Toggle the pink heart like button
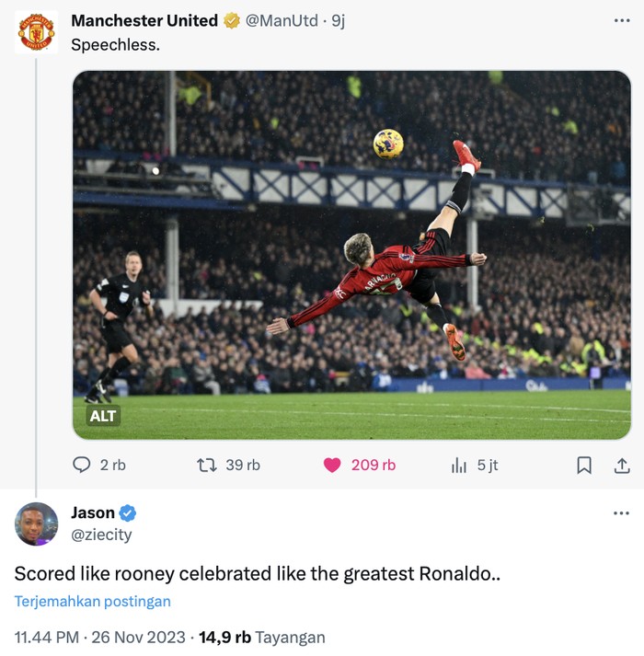This screenshot has width=644, height=656. (x=332, y=466)
